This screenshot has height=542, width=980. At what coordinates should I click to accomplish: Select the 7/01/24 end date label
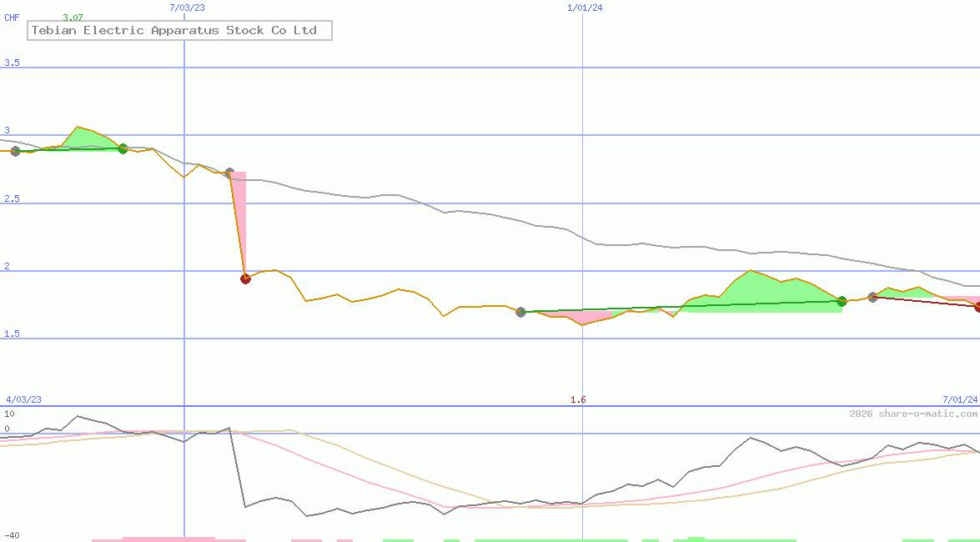tap(959, 399)
